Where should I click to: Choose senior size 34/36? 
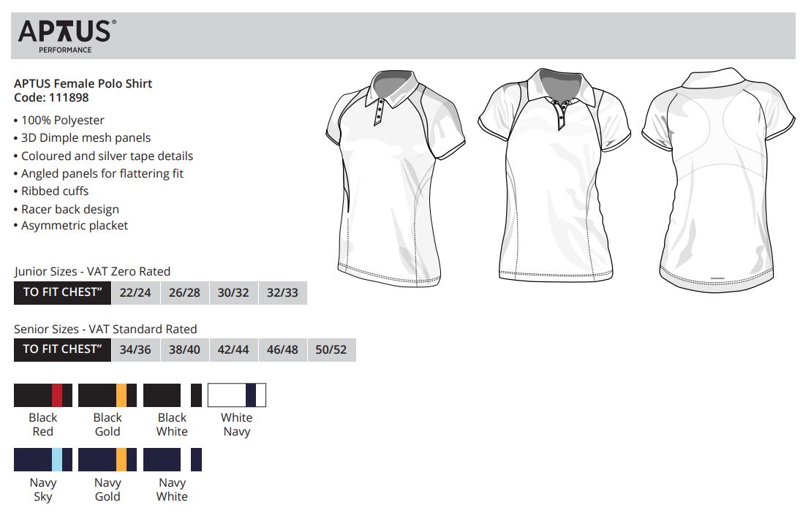(x=135, y=350)
